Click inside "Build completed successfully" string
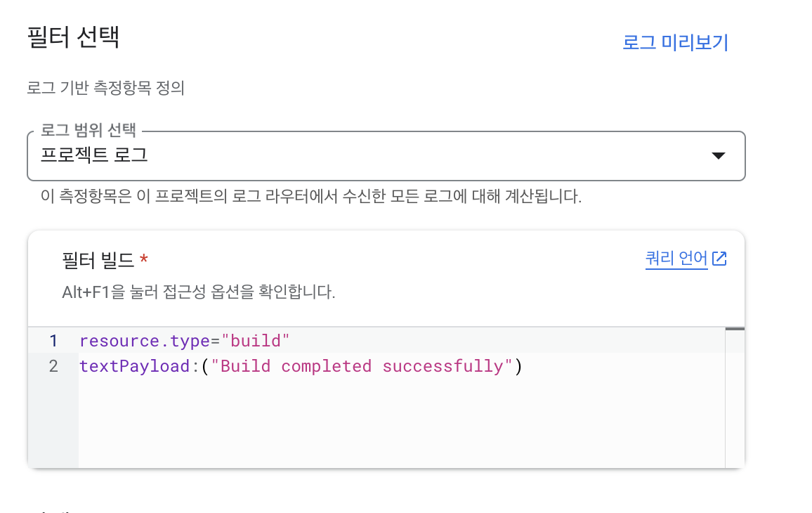812x513 pixels. [362, 366]
